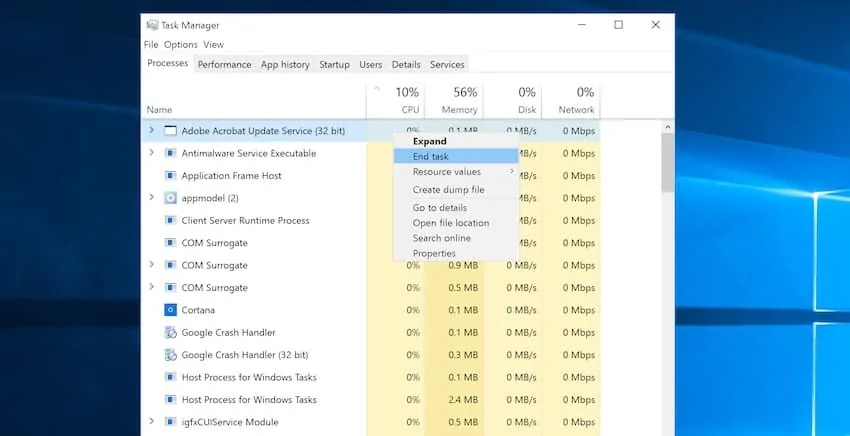Click the Antimalware Service Executable icon
This screenshot has width=850, height=436.
[x=170, y=153]
